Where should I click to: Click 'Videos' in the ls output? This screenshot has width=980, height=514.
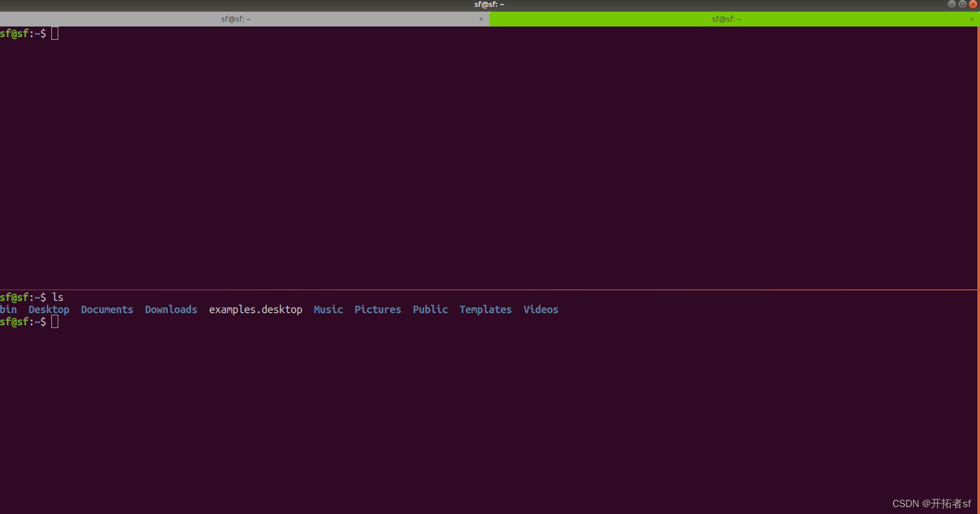tap(541, 309)
